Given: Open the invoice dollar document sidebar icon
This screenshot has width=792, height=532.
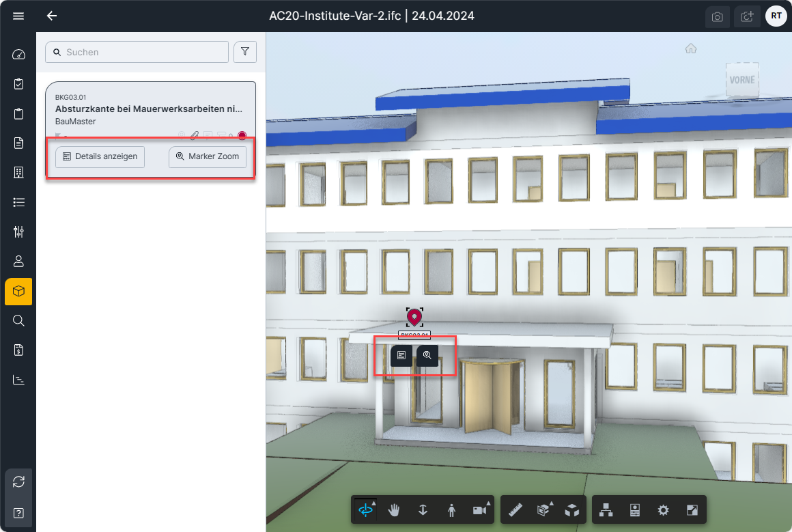Looking at the screenshot, I should 18,350.
